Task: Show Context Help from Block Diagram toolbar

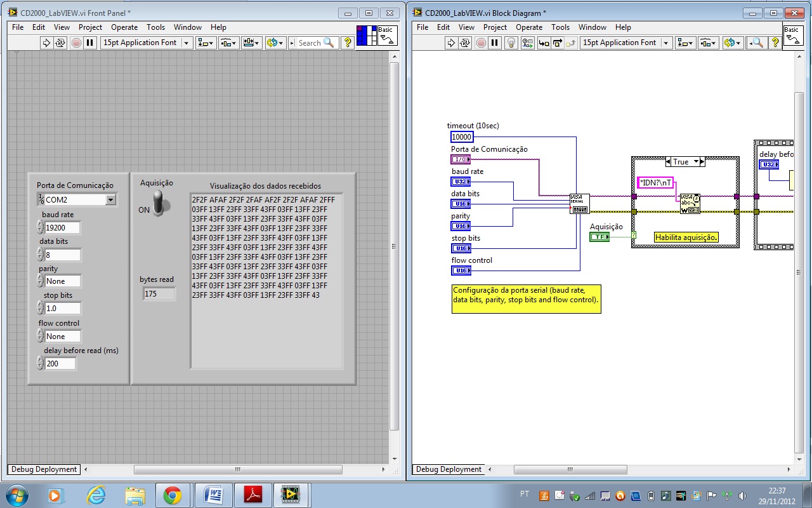Action: 776,43
